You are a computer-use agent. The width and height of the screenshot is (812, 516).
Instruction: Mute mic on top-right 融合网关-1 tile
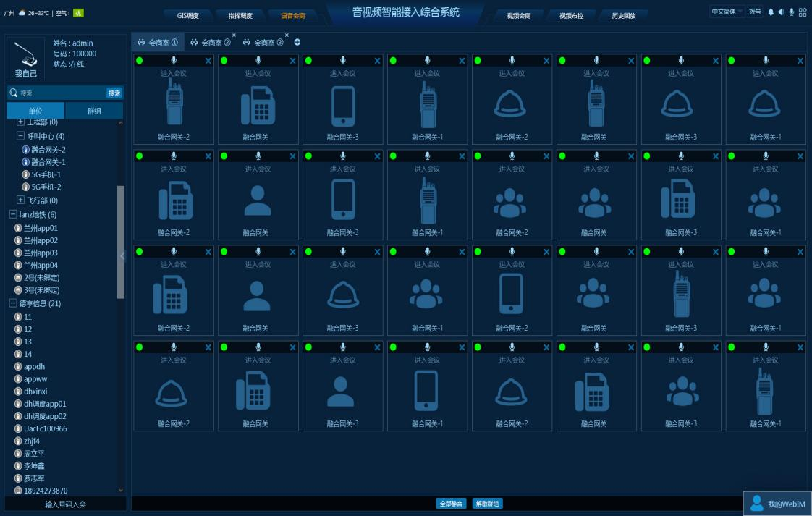pyautogui.click(x=765, y=61)
